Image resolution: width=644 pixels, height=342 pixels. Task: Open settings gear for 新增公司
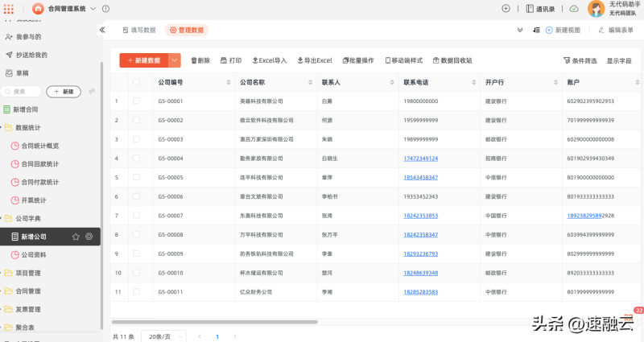point(89,237)
